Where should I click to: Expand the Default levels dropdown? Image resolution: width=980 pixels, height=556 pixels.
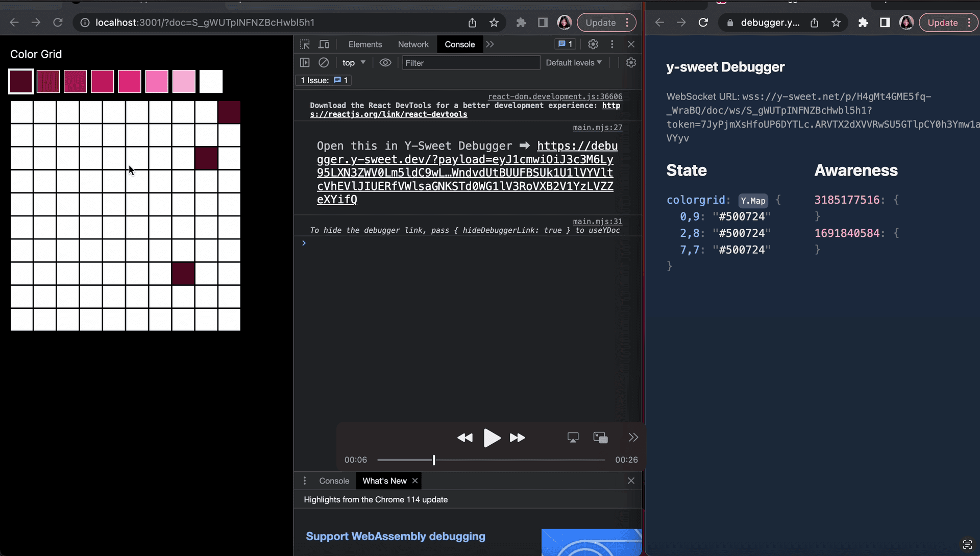click(574, 62)
